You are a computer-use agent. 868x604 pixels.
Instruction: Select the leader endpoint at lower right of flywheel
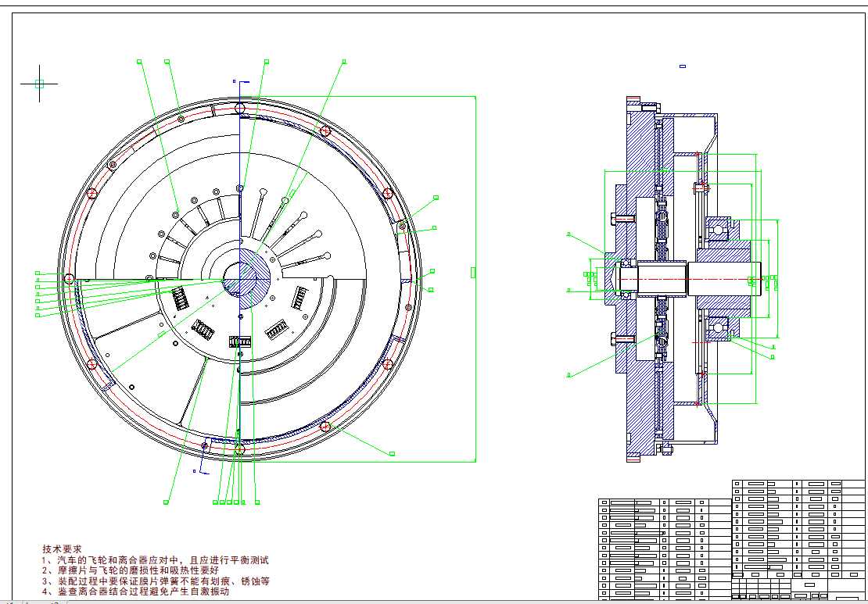tap(392, 453)
